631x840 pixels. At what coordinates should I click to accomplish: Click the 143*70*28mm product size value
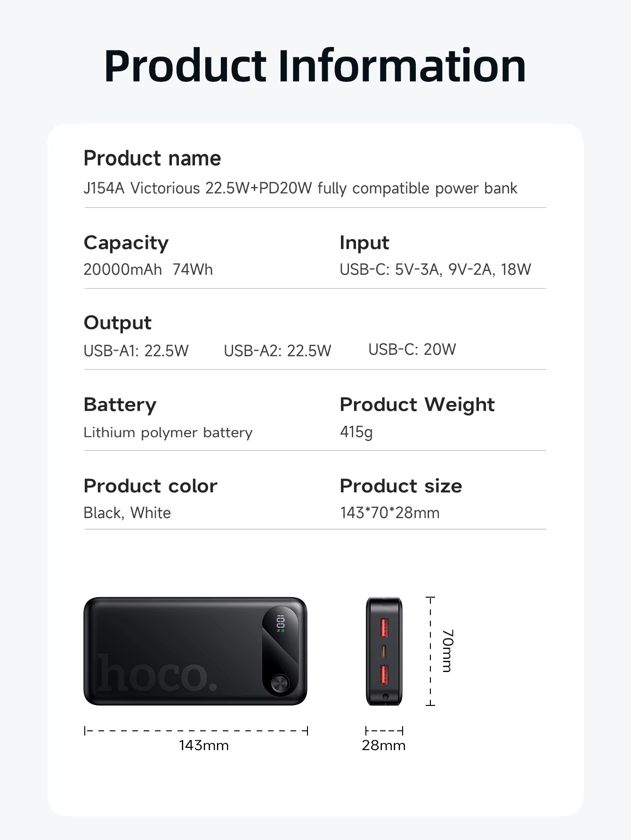point(389,513)
